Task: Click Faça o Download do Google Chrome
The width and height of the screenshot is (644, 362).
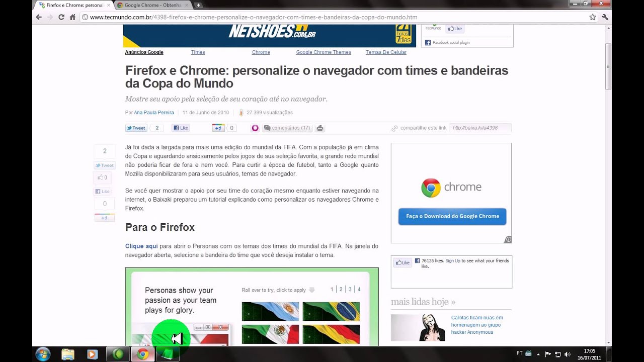Action: click(452, 216)
